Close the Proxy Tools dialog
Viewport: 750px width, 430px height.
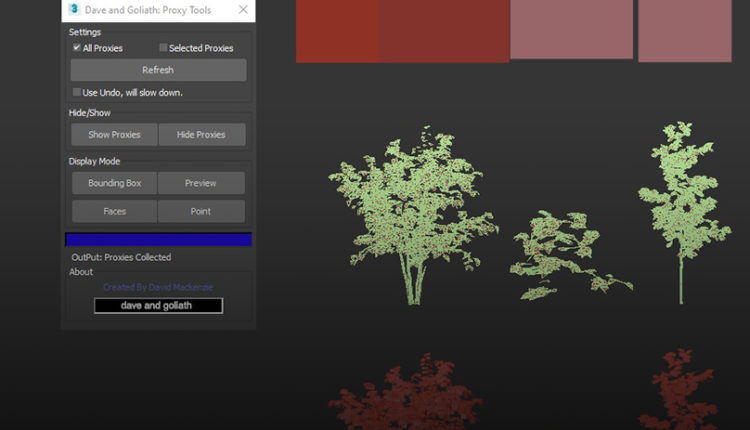[x=243, y=11]
